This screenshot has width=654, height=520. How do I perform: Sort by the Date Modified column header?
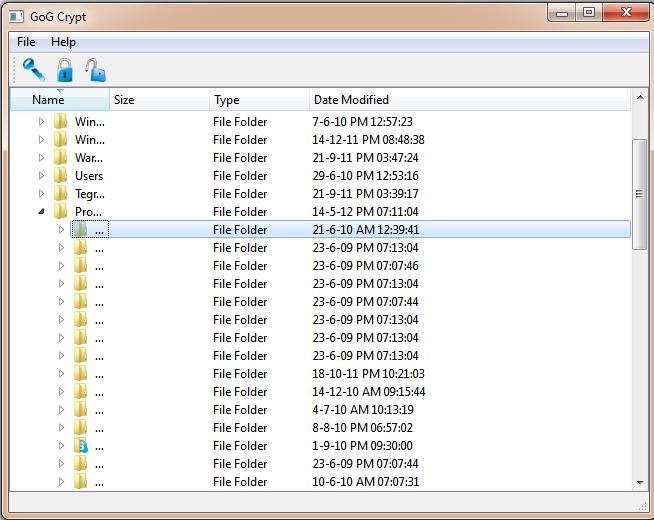[470, 100]
